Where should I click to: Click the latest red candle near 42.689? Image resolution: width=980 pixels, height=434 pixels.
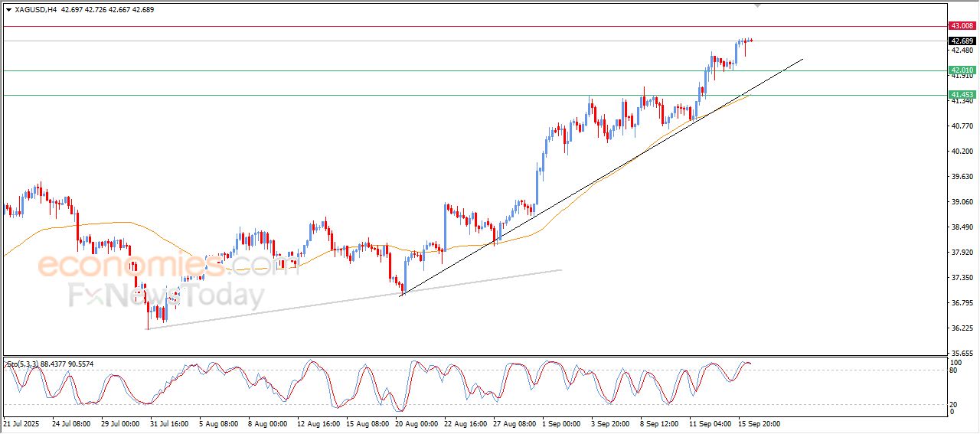click(751, 41)
